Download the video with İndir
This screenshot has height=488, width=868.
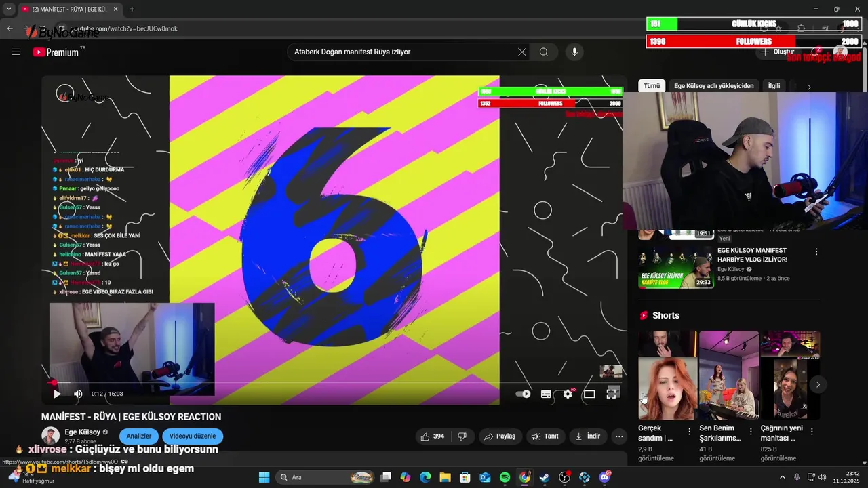click(588, 436)
